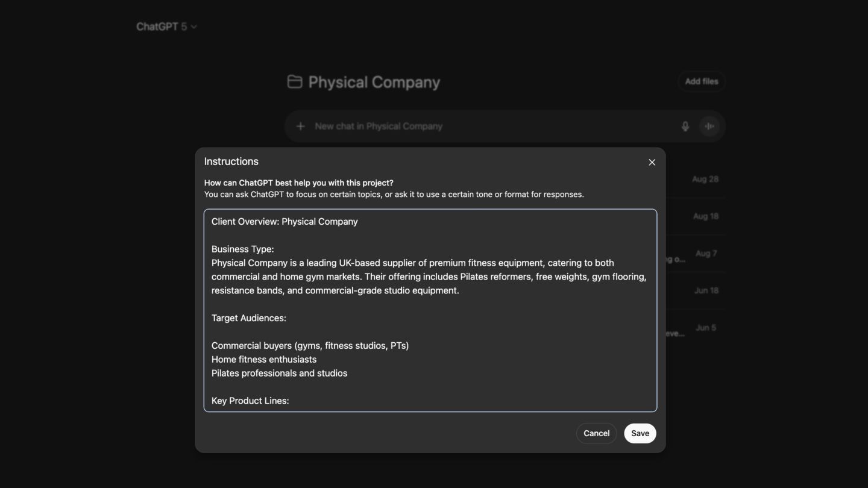Click the Home fitness enthusiasts line
Viewport: 868px width, 488px height.
pos(264,360)
